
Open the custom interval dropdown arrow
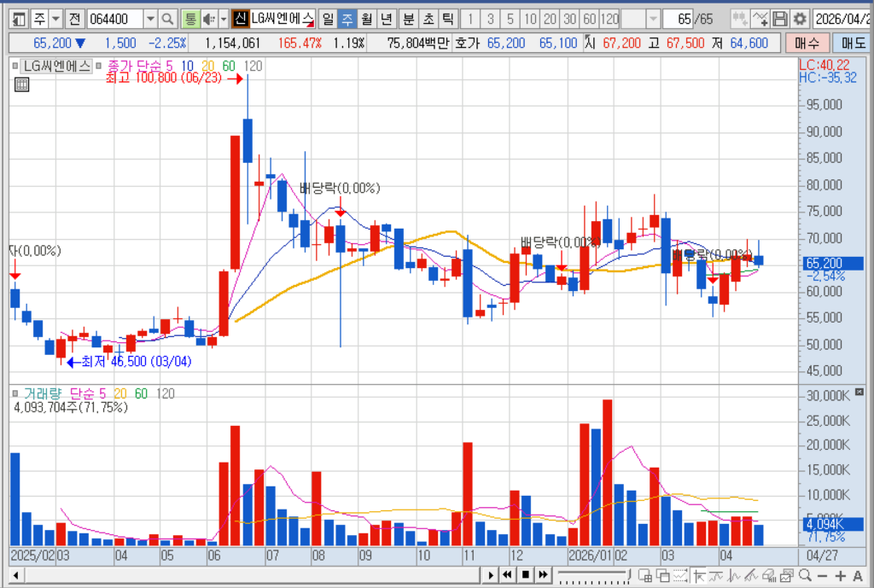pyautogui.click(x=653, y=20)
